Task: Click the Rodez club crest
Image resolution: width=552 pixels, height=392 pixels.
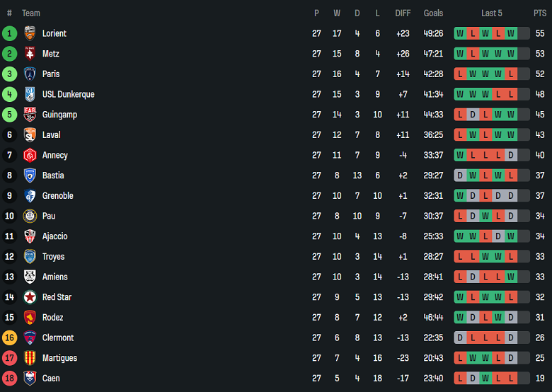Action: pos(30,318)
